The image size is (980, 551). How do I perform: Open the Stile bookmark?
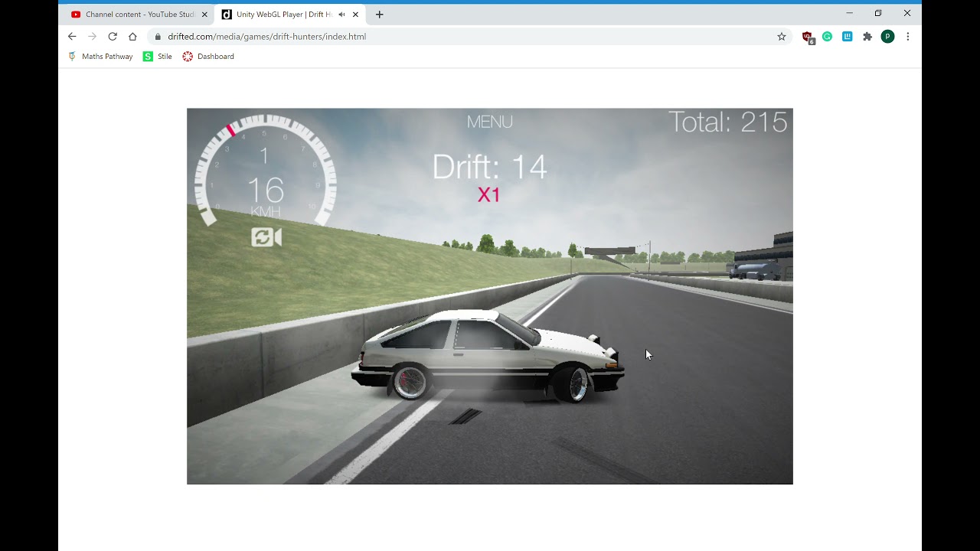point(158,57)
